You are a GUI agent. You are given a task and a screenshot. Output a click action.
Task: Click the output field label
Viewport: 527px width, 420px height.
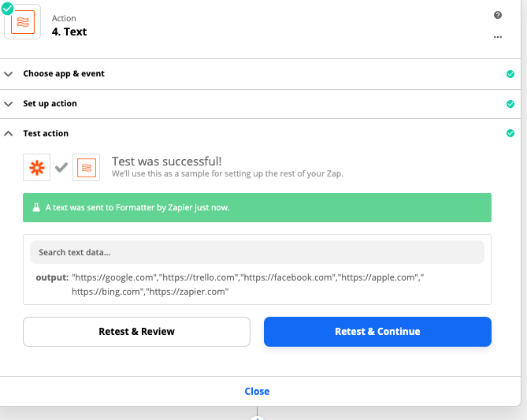[x=52, y=277]
